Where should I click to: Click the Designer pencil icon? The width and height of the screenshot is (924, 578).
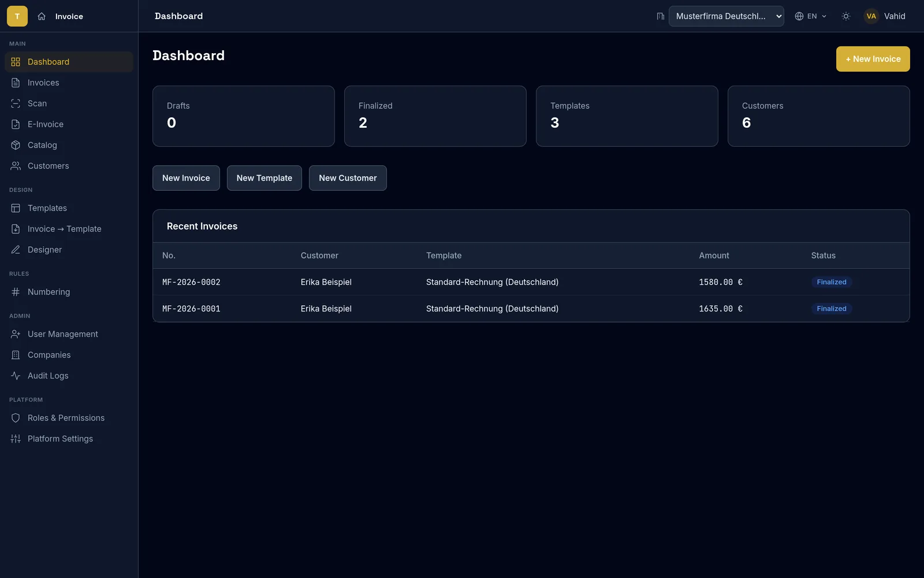point(16,250)
